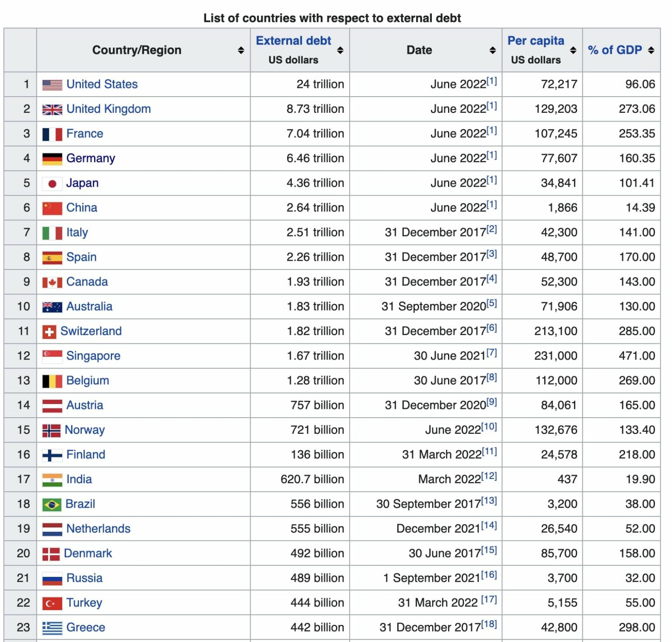The width and height of the screenshot is (672, 642).
Task: Sort table by External debt arrows
Action: 340,50
